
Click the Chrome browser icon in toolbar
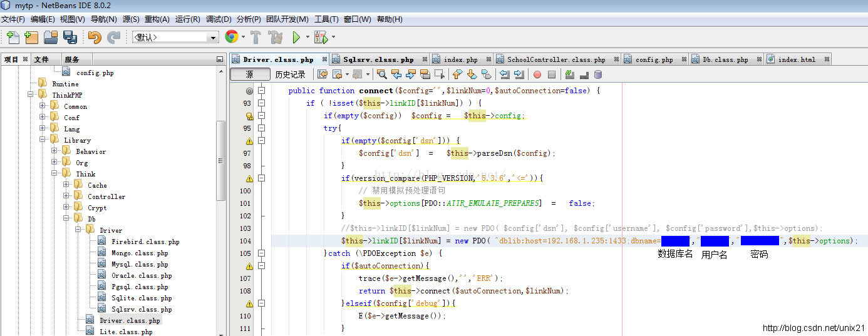tap(231, 37)
